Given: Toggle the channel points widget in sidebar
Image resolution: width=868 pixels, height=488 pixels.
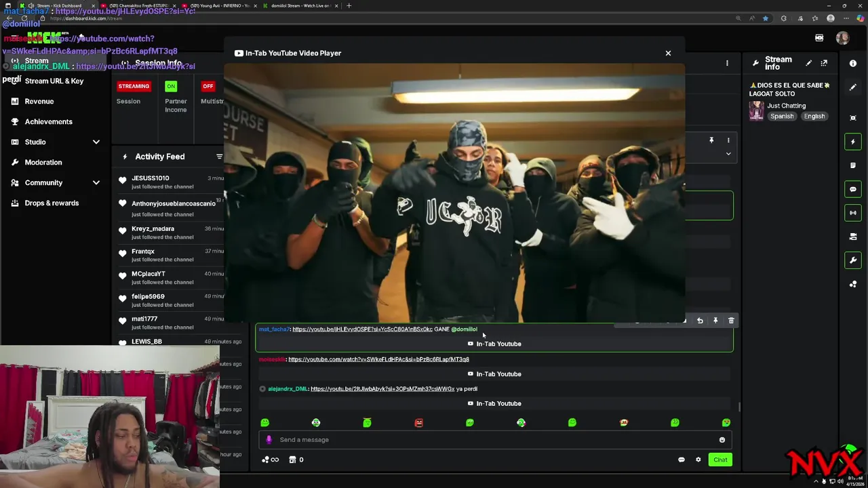Looking at the screenshot, I should pos(853,284).
